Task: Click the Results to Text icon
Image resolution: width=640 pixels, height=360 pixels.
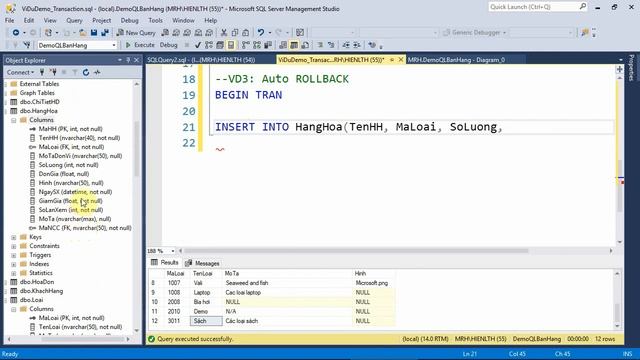Action: [x=283, y=45]
